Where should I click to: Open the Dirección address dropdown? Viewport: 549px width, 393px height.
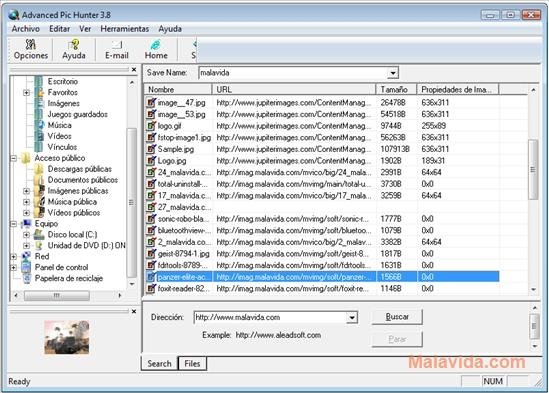pos(352,317)
